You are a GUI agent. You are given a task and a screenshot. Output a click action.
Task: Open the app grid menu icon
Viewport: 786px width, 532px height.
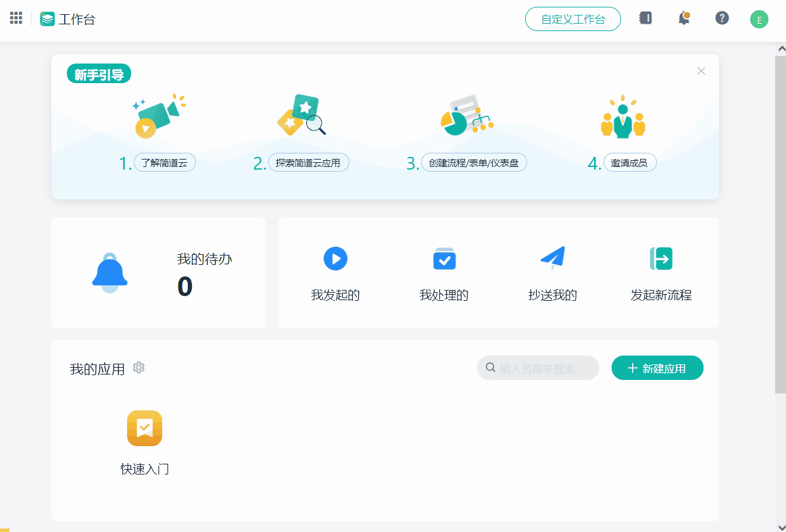[x=16, y=18]
